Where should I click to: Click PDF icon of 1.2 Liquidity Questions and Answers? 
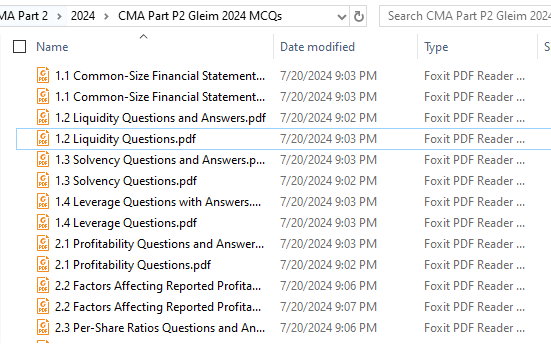(x=43, y=117)
